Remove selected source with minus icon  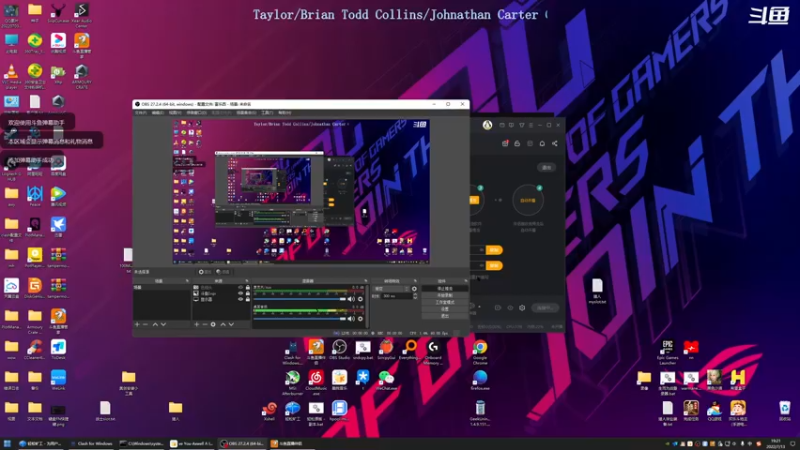pyautogui.click(x=205, y=324)
